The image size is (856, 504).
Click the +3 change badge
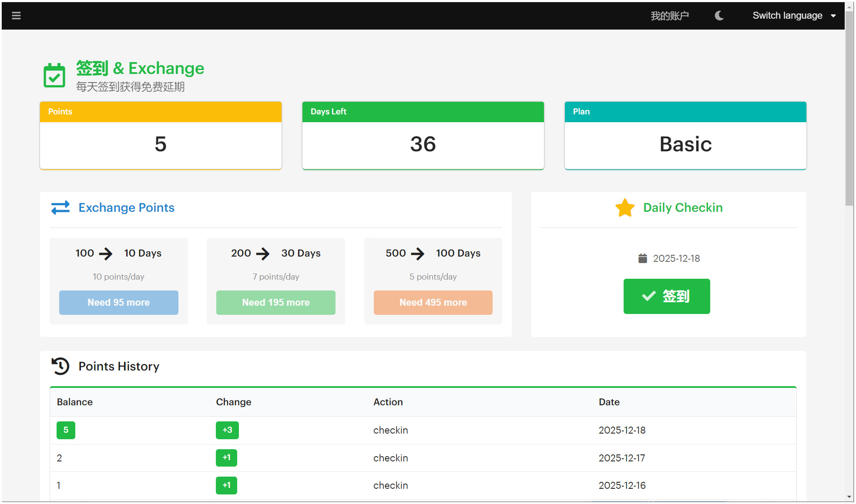[x=227, y=430]
